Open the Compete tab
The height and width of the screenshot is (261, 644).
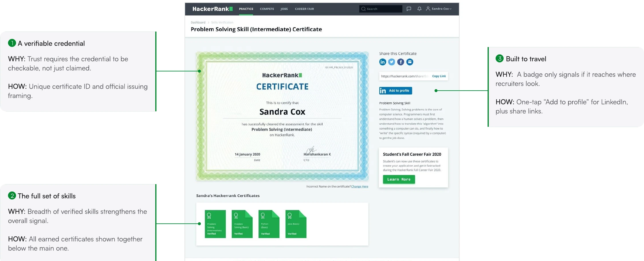pos(267,9)
